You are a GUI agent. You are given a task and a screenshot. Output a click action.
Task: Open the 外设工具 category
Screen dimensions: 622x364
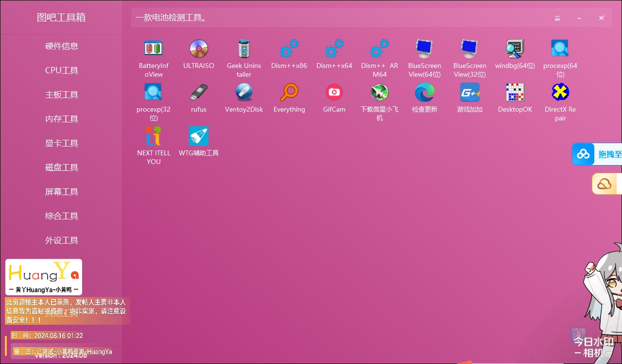[x=62, y=240]
